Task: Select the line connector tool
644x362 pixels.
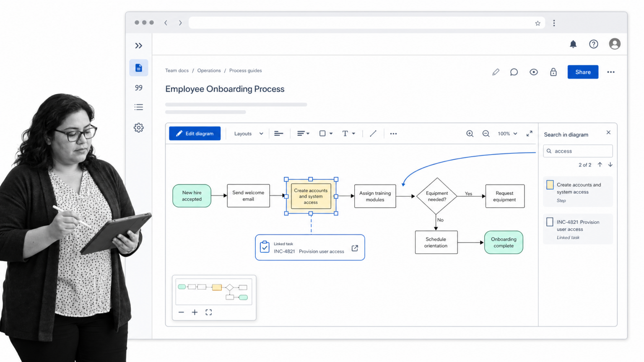Action: click(x=373, y=134)
